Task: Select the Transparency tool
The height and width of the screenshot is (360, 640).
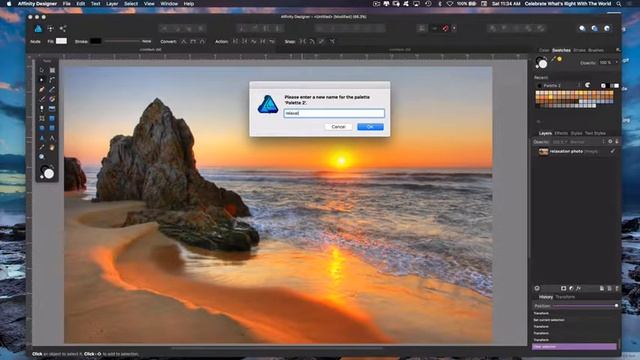Action: [x=42, y=109]
